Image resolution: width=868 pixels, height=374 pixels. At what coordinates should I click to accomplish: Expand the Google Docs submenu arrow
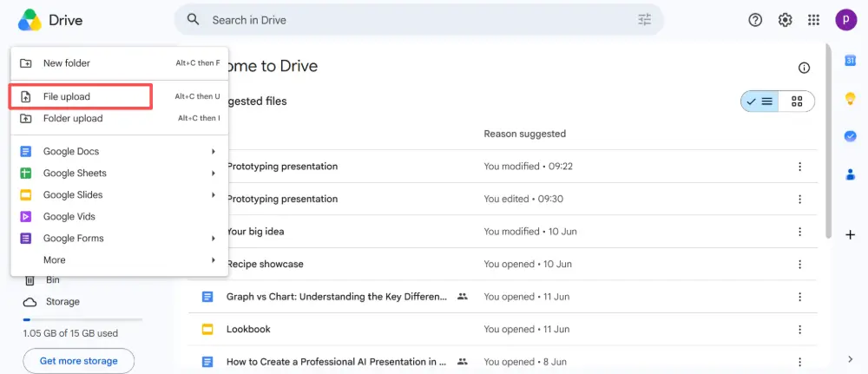tap(214, 151)
